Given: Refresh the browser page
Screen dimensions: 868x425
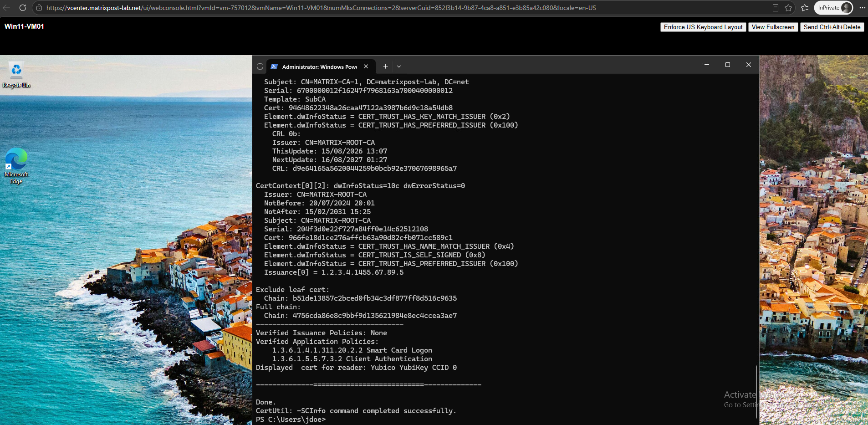Looking at the screenshot, I should 22,8.
